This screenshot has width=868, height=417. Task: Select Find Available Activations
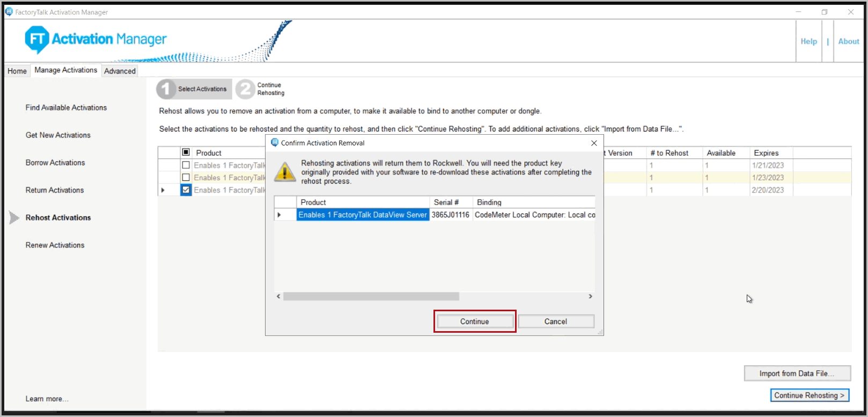66,107
